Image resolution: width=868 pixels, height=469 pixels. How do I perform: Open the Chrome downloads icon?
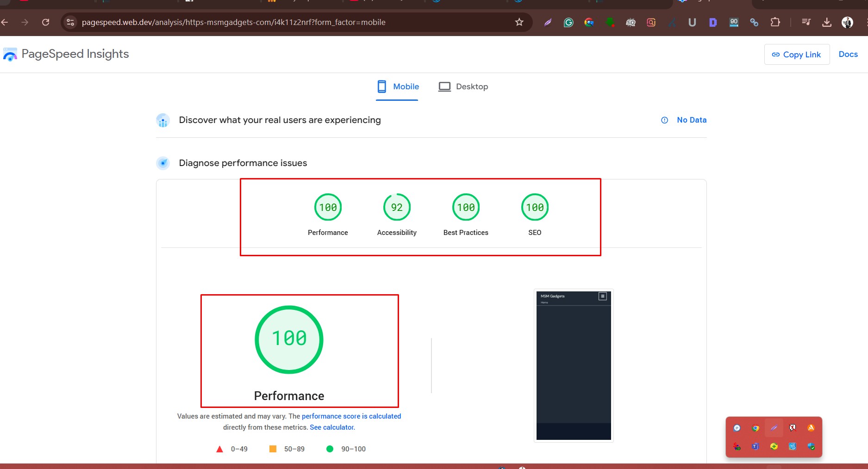click(827, 22)
